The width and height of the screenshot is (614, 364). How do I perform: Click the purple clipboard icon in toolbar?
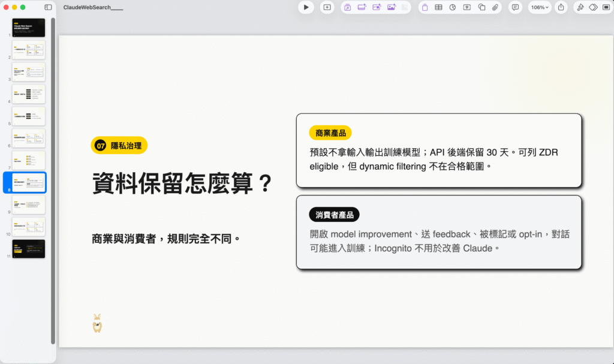(x=425, y=7)
